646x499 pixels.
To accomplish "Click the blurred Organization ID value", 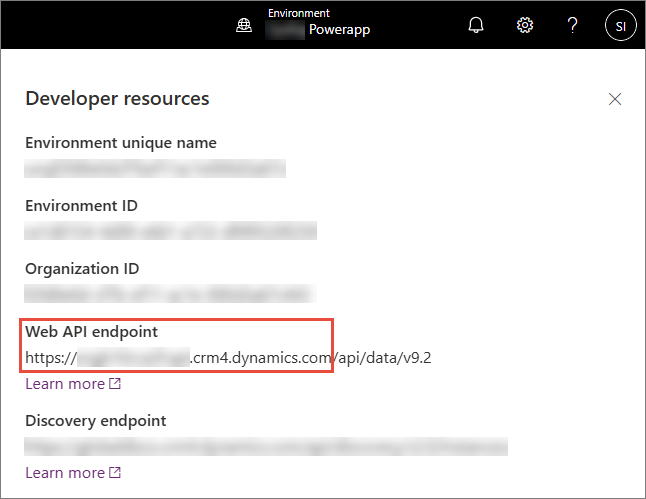I will pyautogui.click(x=170, y=294).
